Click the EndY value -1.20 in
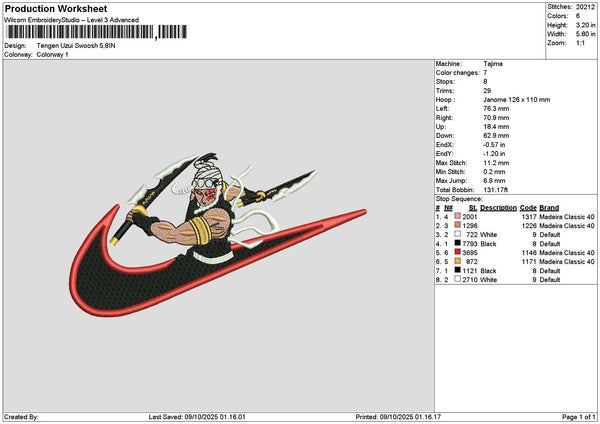The image size is (600, 424). (494, 153)
